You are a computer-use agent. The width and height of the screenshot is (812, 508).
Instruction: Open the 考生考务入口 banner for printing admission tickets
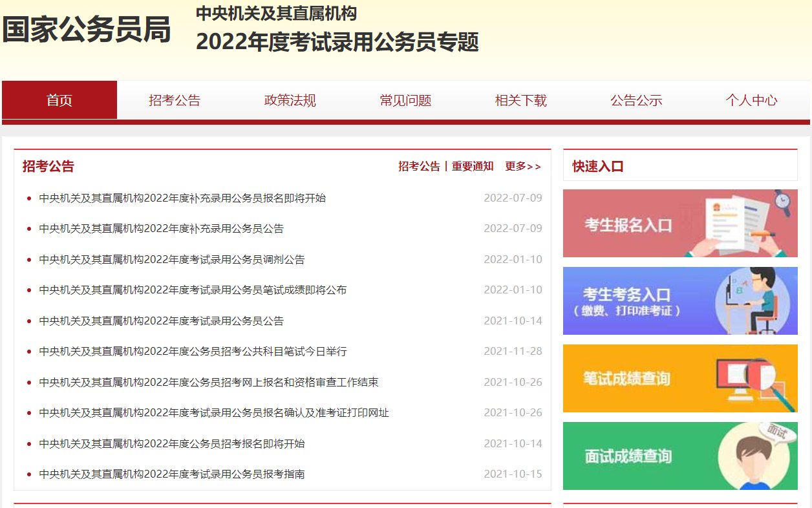click(679, 301)
